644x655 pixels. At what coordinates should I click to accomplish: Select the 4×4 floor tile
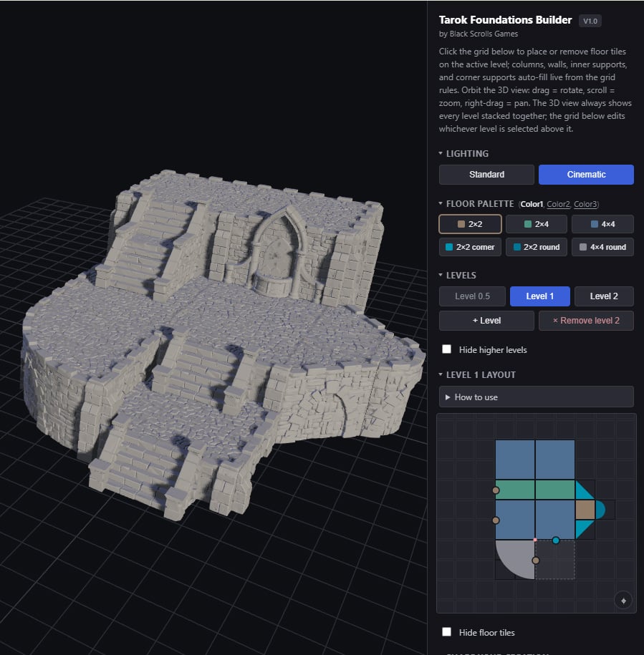602,224
